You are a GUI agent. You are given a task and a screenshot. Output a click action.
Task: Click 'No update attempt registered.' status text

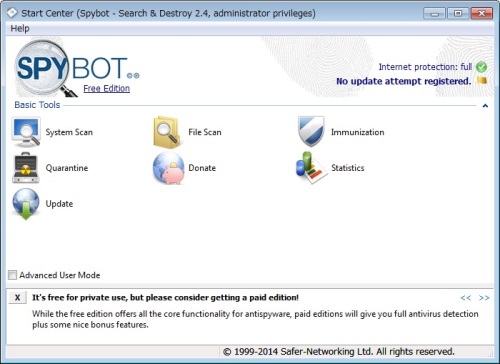(x=403, y=81)
